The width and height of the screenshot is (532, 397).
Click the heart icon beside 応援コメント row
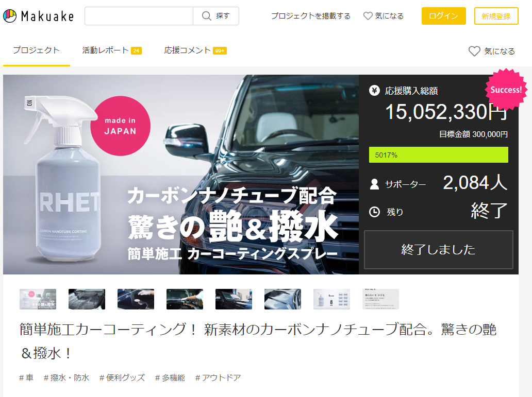(x=474, y=51)
